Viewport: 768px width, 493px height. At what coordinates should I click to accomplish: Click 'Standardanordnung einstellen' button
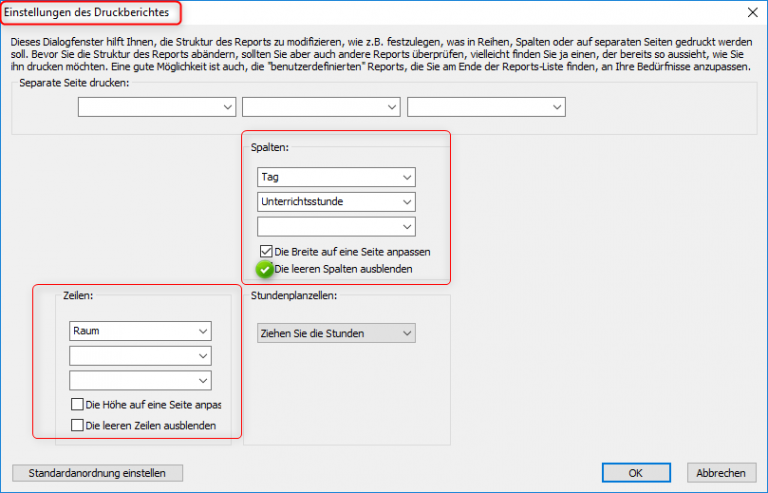click(97, 473)
